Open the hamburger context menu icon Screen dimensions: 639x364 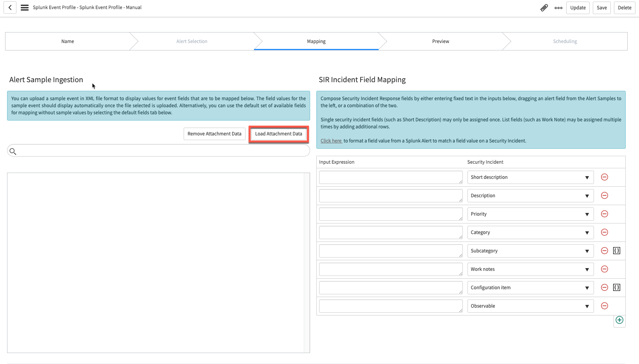coord(25,7)
